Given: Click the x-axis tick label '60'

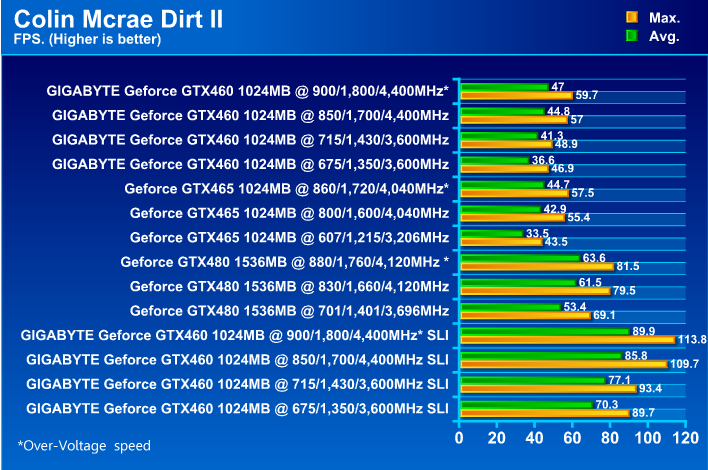Looking at the screenshot, I should (x=572, y=437).
